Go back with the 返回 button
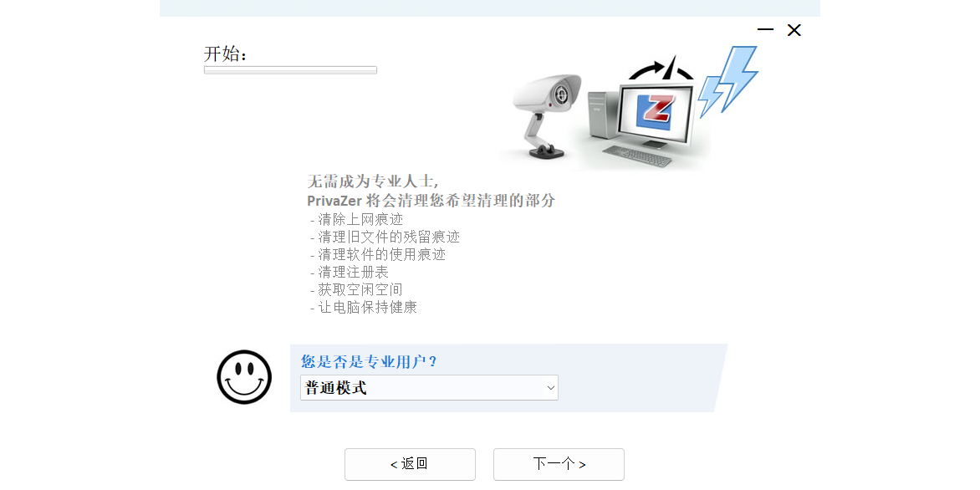The height and width of the screenshot is (490, 980). click(x=410, y=464)
